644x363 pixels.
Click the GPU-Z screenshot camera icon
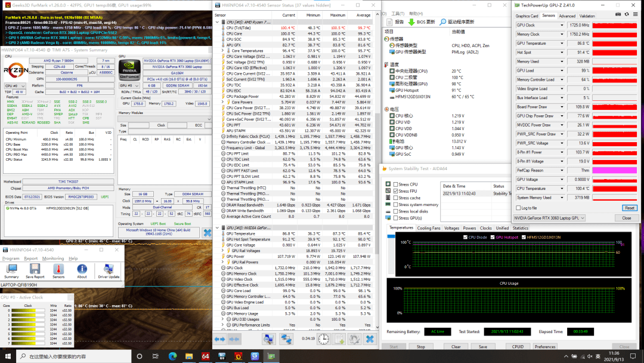pyautogui.click(x=618, y=14)
